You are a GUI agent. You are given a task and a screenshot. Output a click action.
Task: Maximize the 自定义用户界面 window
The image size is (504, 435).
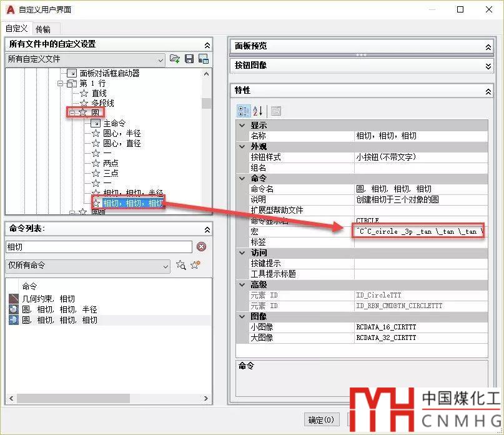460,9
